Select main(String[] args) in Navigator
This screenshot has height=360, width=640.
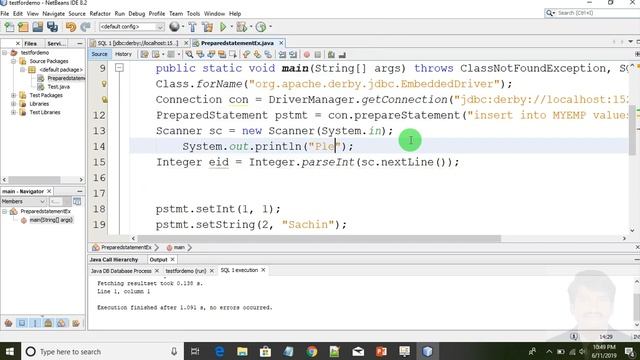[x=51, y=220]
